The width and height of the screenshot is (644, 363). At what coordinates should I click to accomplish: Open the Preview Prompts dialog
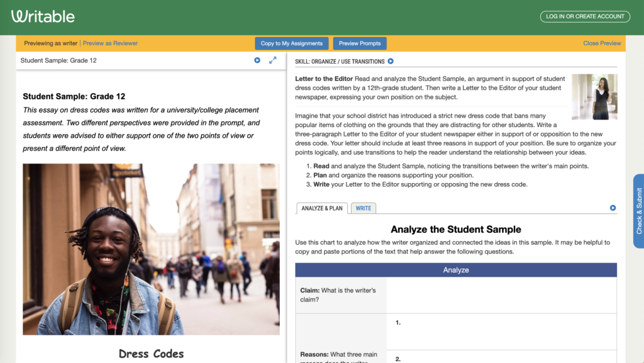(x=359, y=43)
